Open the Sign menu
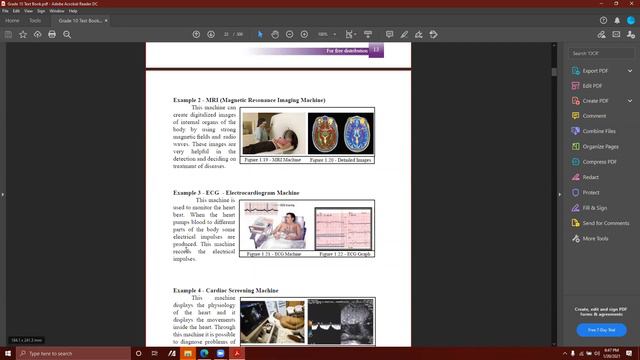Screen dimensions: 640x360 (x=41, y=11)
